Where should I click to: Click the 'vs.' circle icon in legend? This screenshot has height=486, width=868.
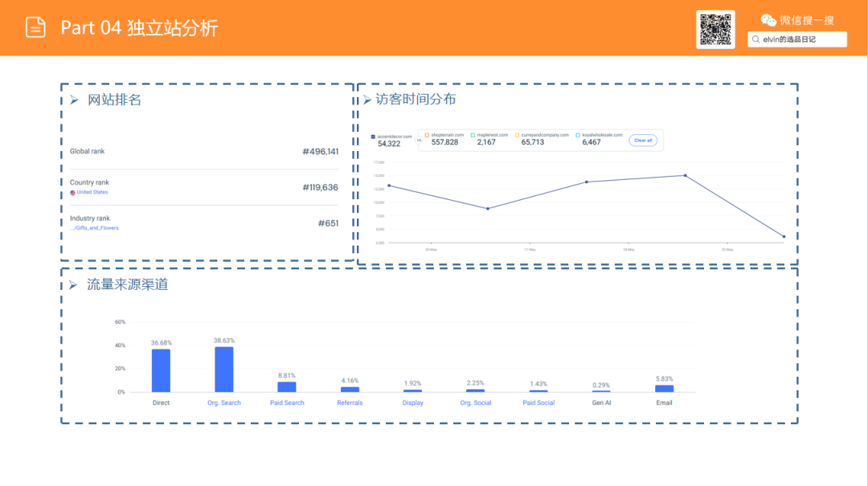pyautogui.click(x=419, y=140)
